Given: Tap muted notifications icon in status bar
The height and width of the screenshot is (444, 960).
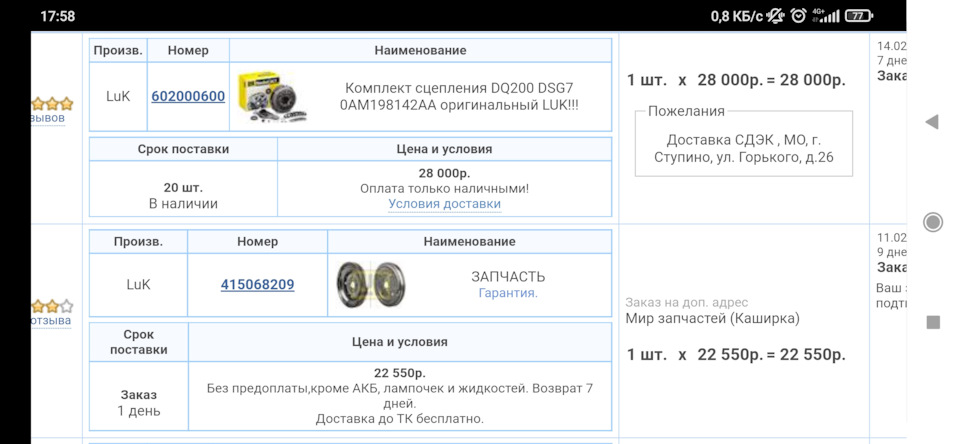Looking at the screenshot, I should (x=775, y=16).
